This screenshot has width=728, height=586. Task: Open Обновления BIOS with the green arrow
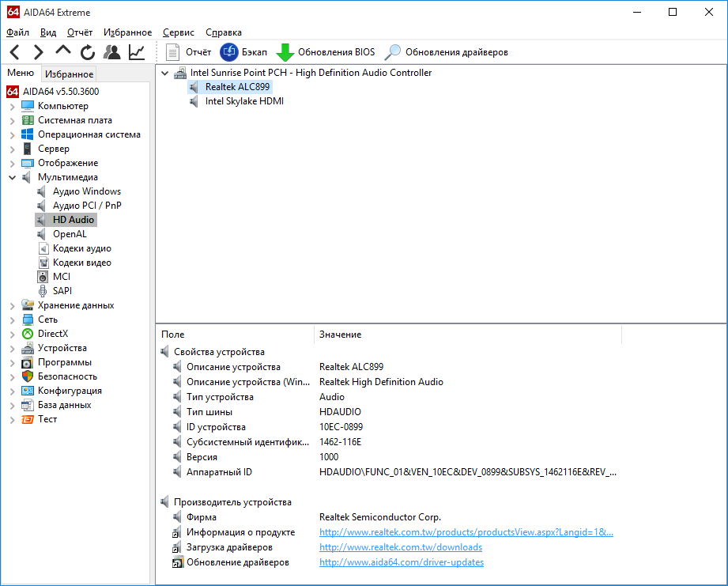point(325,52)
